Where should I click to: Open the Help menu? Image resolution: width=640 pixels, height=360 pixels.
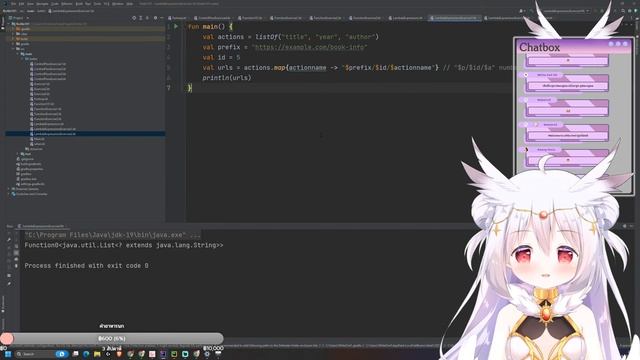coord(129,4)
